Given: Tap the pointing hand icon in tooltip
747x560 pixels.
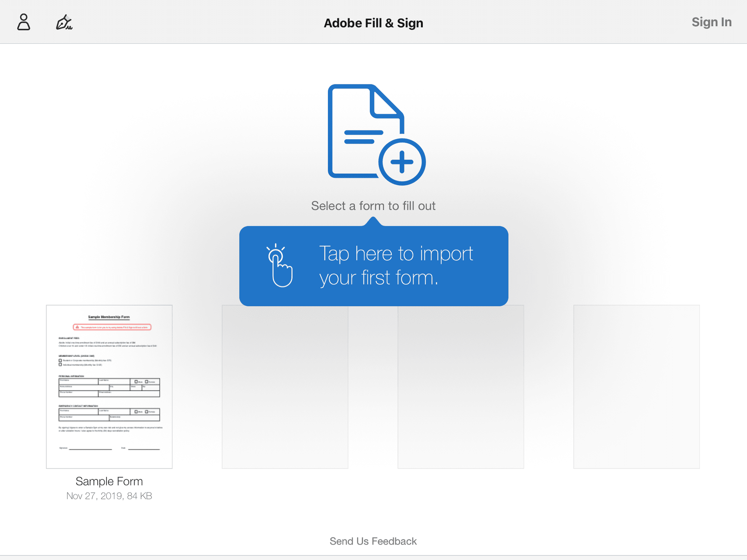Looking at the screenshot, I should click(280, 265).
